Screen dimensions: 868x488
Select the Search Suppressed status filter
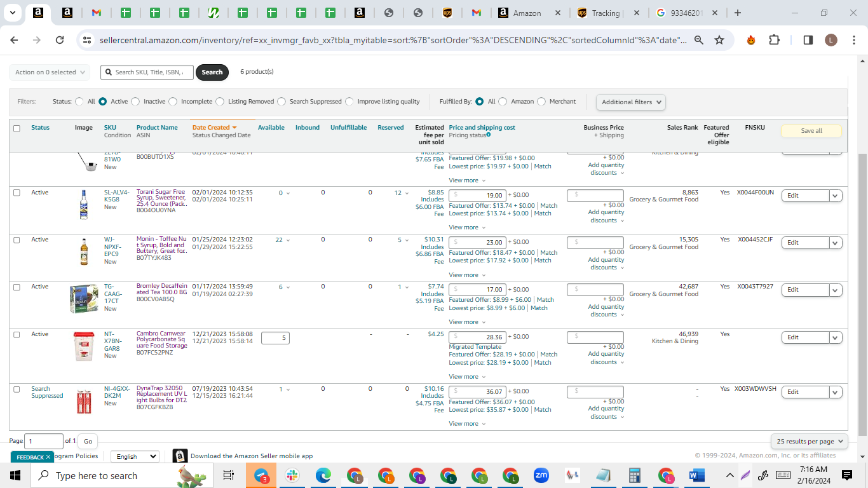pos(281,102)
